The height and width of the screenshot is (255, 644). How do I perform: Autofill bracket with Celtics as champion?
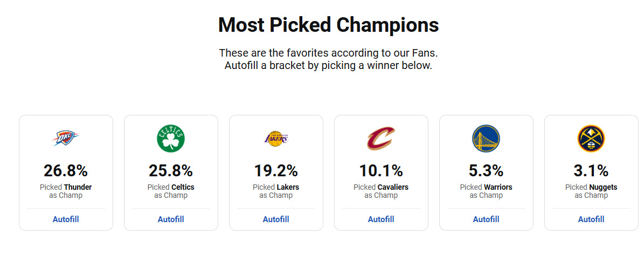[x=171, y=219]
